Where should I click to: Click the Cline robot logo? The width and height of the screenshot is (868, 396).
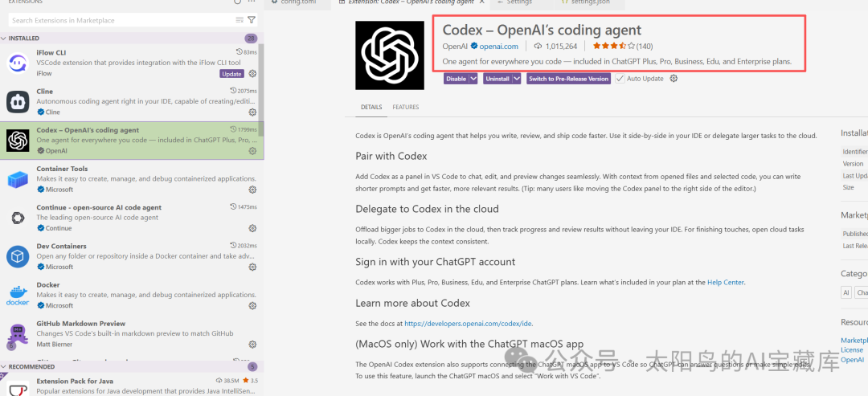pos(18,102)
